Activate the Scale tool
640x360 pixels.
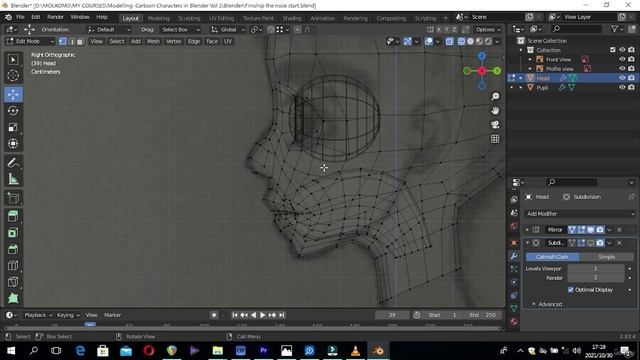click(x=13, y=127)
